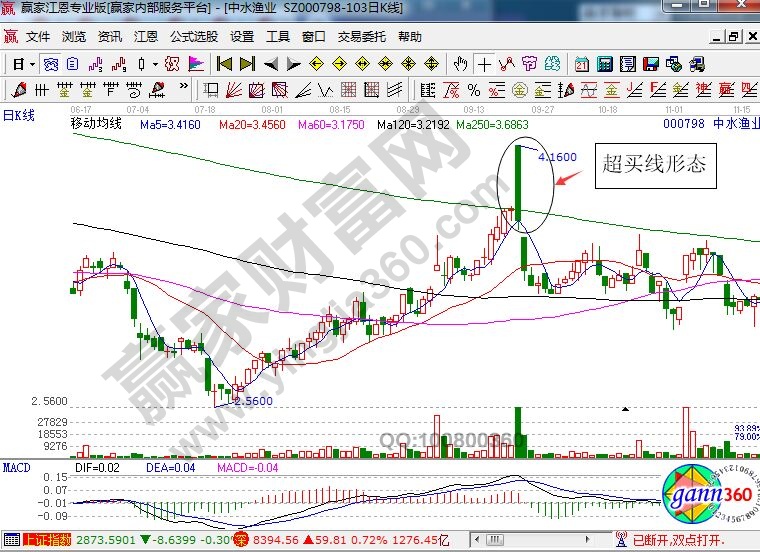
Task: Open the candlestick style dropdown arrow
Action: pyautogui.click(x=154, y=64)
